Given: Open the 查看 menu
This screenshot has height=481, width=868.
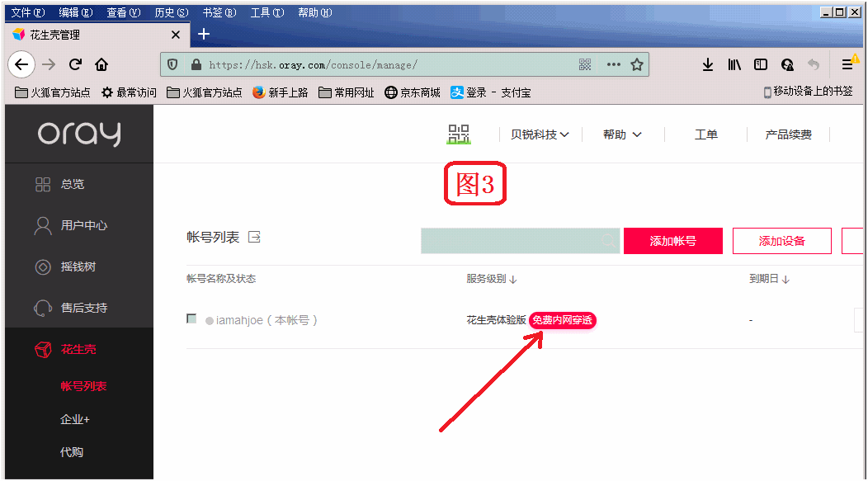Looking at the screenshot, I should click(x=124, y=12).
